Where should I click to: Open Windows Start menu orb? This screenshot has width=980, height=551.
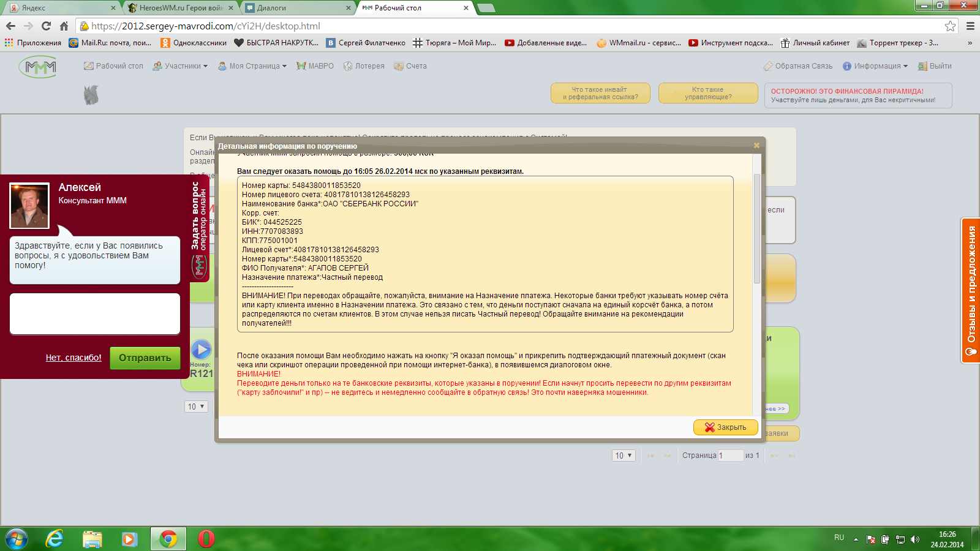pyautogui.click(x=17, y=539)
